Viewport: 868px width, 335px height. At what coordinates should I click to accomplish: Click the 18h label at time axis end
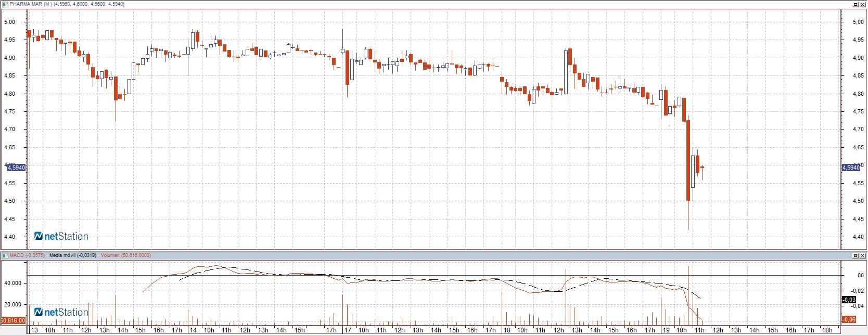tap(826, 330)
